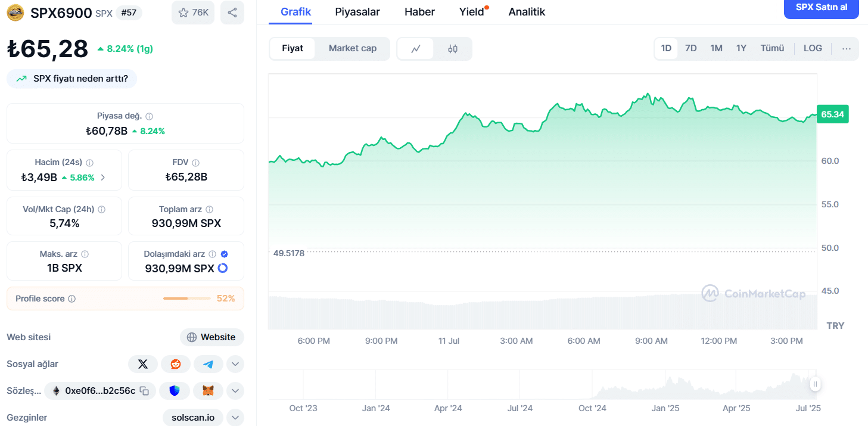Copy the contract address
This screenshot has width=868, height=426.
pos(144,391)
